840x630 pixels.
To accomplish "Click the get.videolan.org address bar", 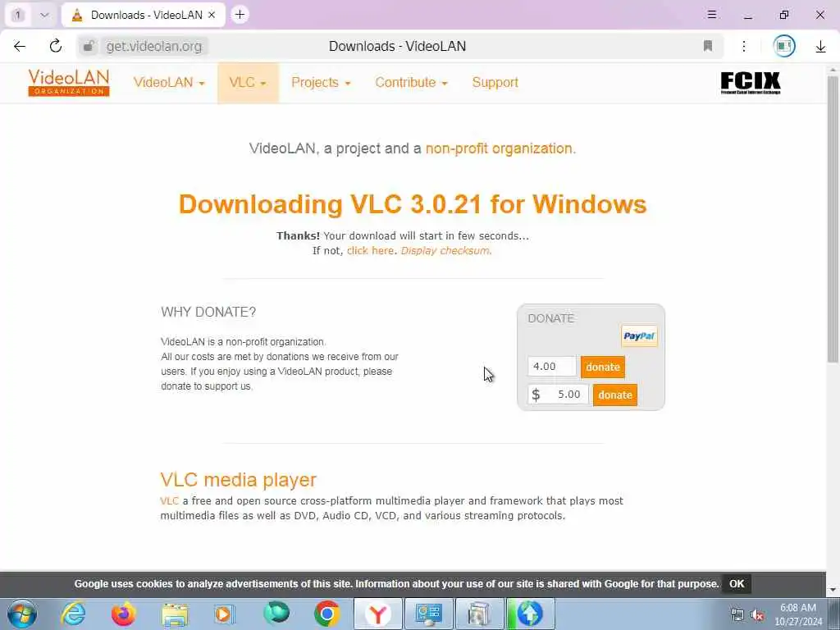I will pos(153,47).
